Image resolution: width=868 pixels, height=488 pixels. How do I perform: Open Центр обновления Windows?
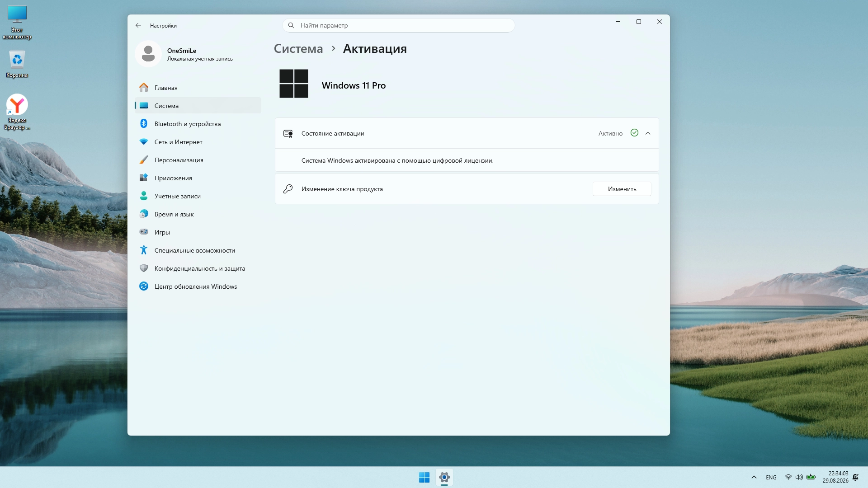click(x=198, y=286)
